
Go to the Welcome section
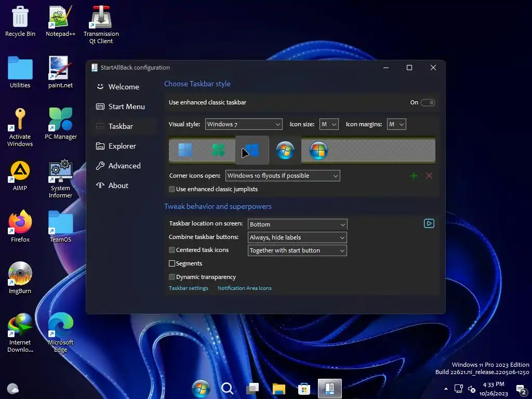124,87
